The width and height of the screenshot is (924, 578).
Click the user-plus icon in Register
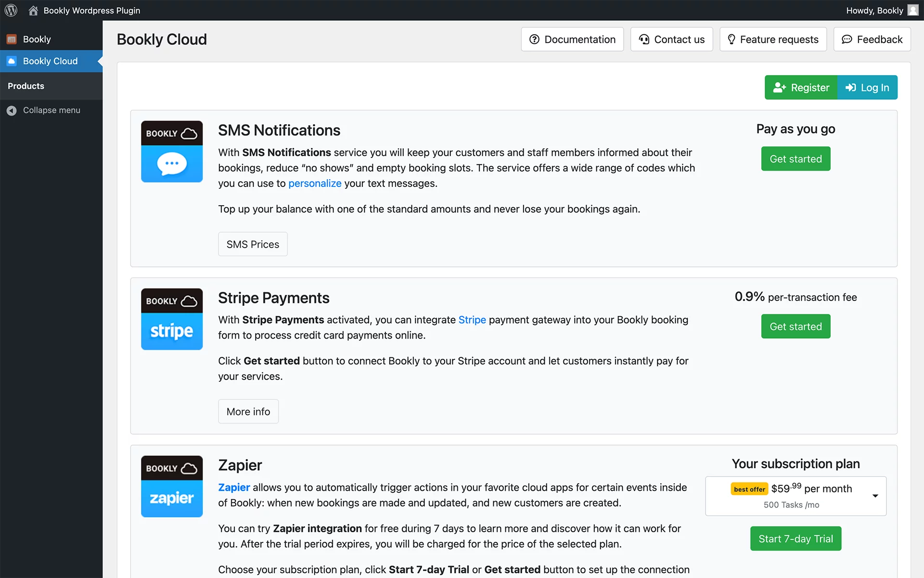point(780,88)
